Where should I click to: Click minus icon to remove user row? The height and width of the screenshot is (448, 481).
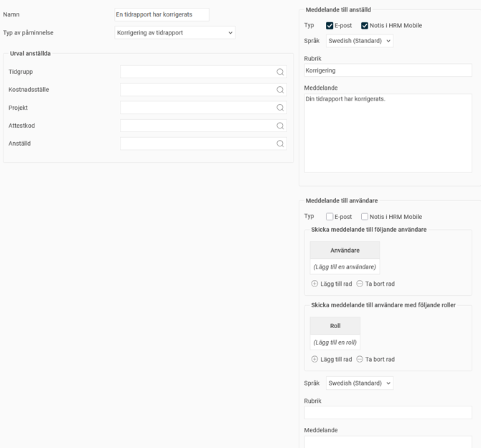click(360, 284)
